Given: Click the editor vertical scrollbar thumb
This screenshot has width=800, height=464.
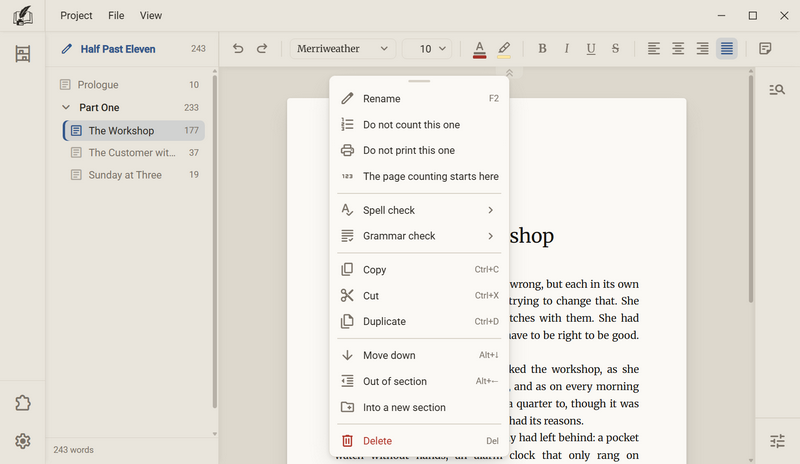Looking at the screenshot, I should click(x=751, y=189).
